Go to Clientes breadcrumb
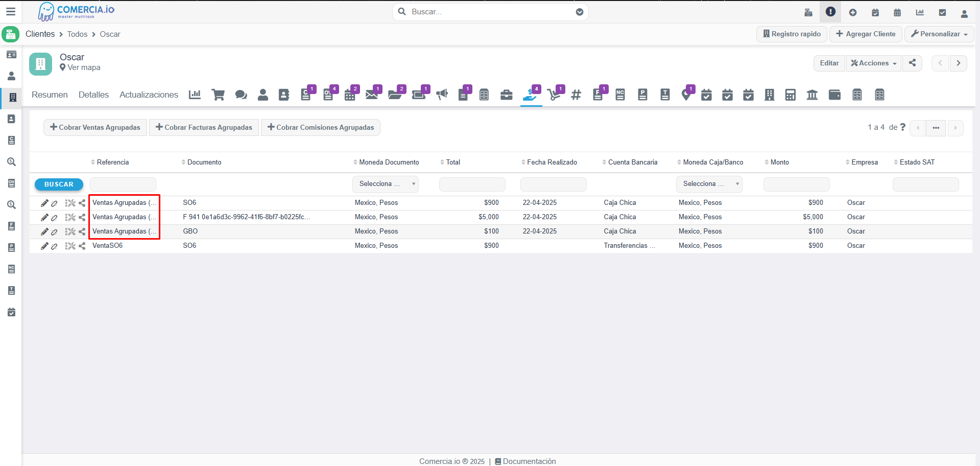980x466 pixels. click(x=40, y=34)
